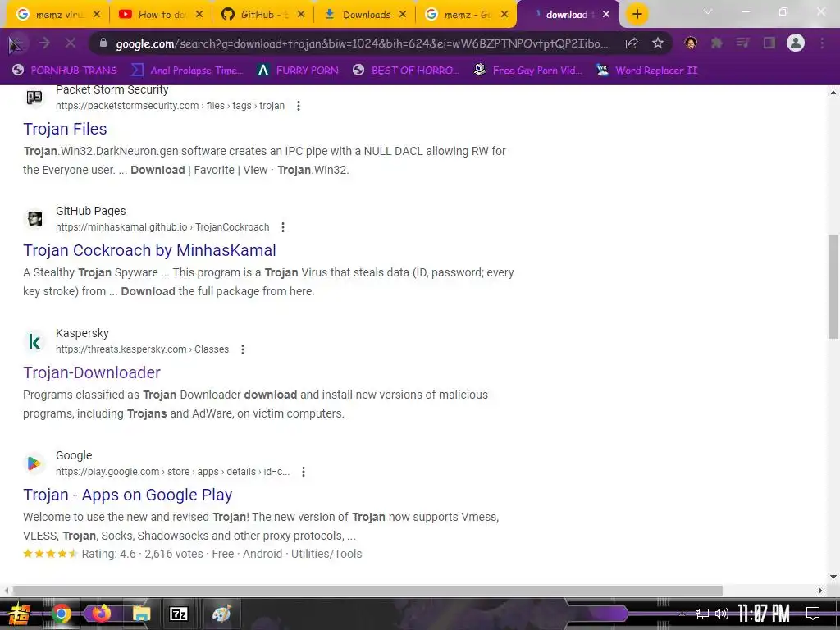Image resolution: width=840 pixels, height=630 pixels.
Task: Click the Kaspersky result favicon
Action: pyautogui.click(x=34, y=341)
